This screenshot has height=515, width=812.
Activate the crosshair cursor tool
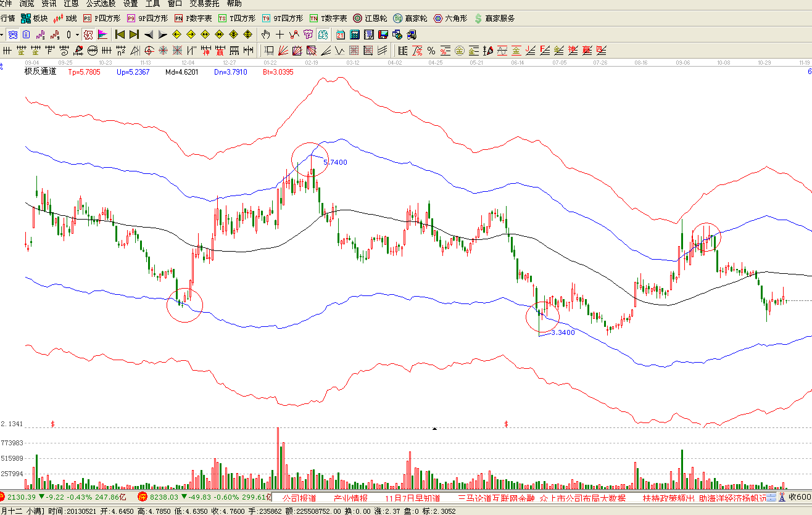point(280,35)
